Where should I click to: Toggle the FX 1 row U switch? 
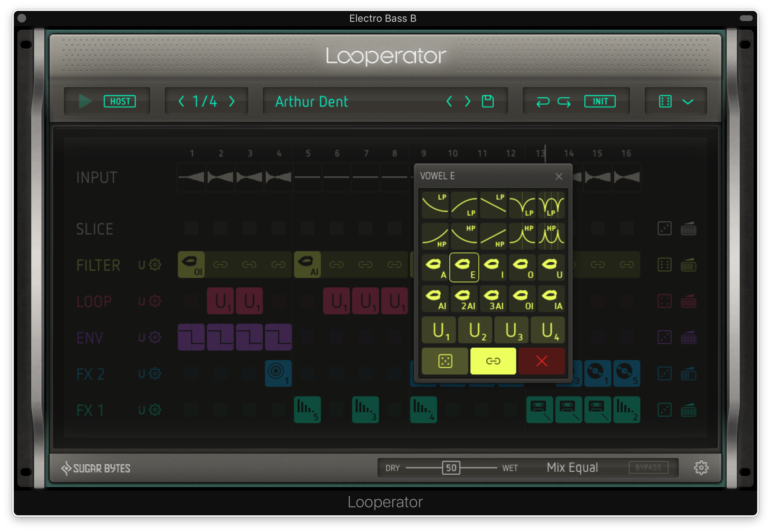point(142,410)
